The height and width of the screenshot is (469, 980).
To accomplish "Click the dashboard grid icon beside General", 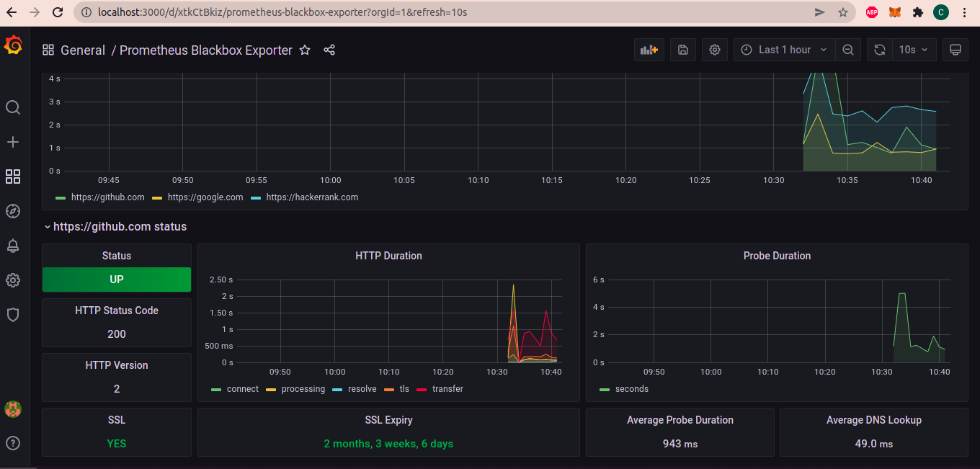I will point(48,50).
